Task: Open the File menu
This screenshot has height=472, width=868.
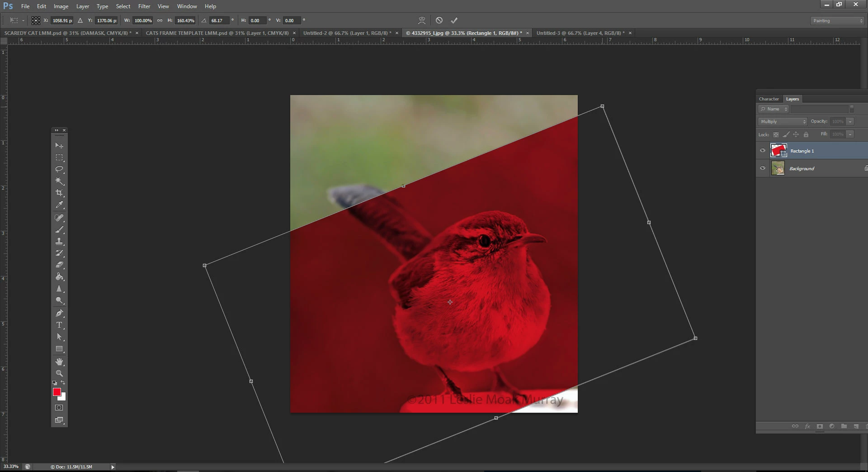Action: (x=25, y=6)
